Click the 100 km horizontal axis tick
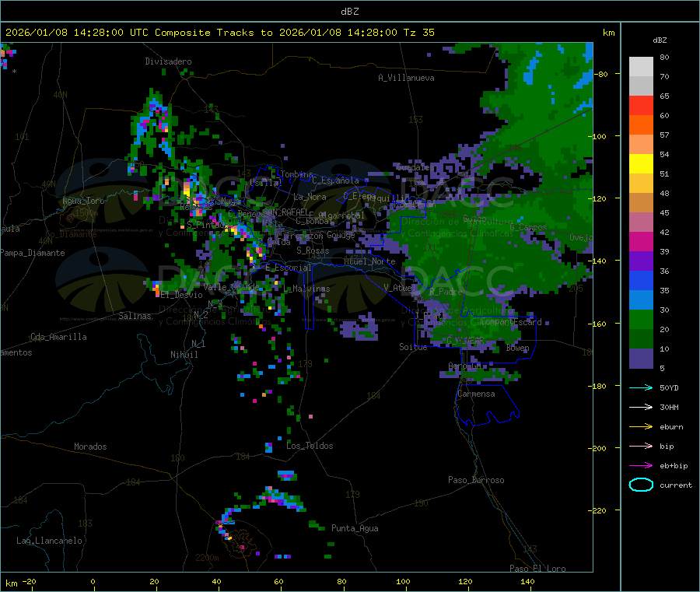The image size is (700, 592). coord(403,581)
